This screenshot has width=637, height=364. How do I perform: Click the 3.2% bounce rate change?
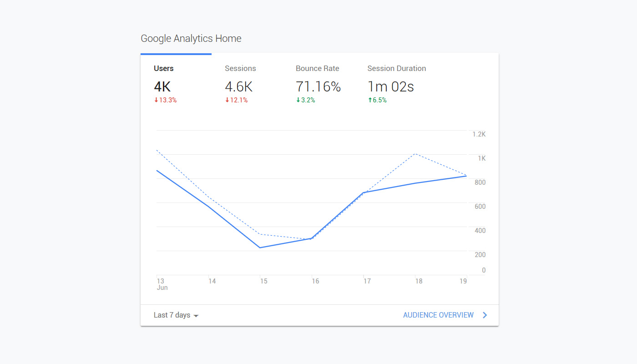tap(305, 100)
